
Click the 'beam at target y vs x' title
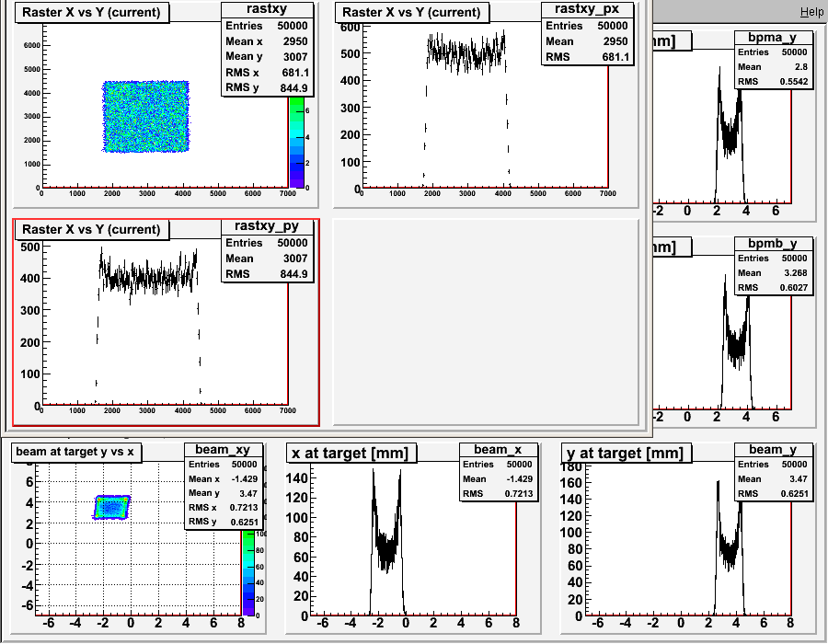tap(76, 453)
